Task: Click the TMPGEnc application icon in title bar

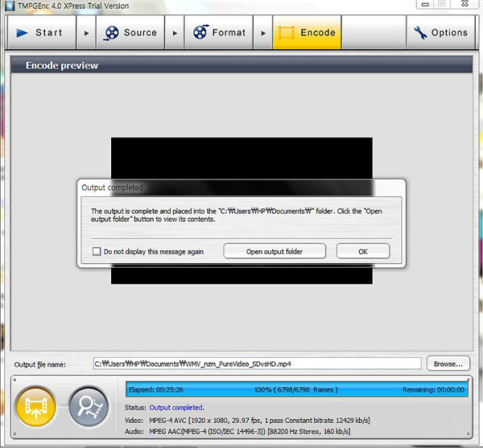Action: tap(10, 6)
